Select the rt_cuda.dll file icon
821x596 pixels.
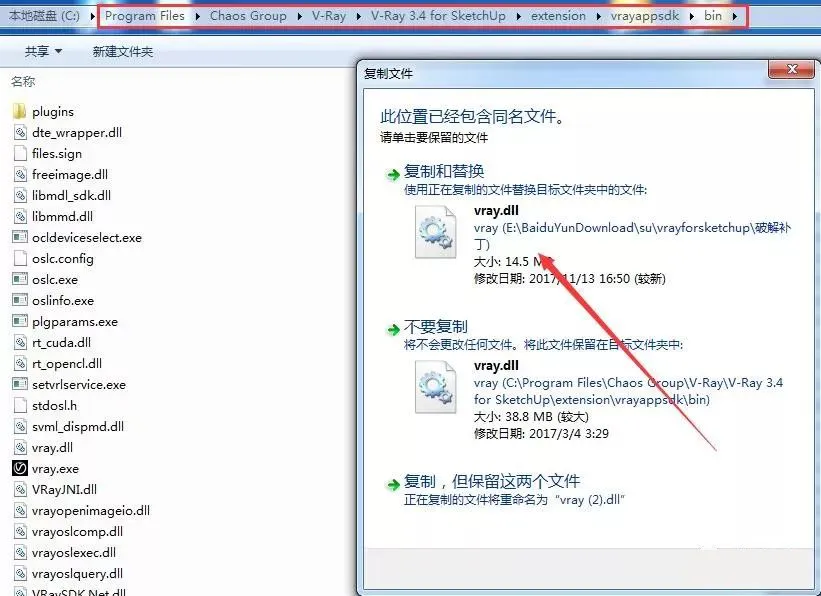pyautogui.click(x=20, y=343)
